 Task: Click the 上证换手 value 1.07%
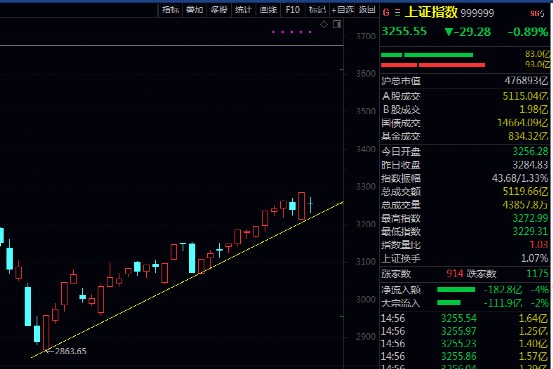point(535,258)
